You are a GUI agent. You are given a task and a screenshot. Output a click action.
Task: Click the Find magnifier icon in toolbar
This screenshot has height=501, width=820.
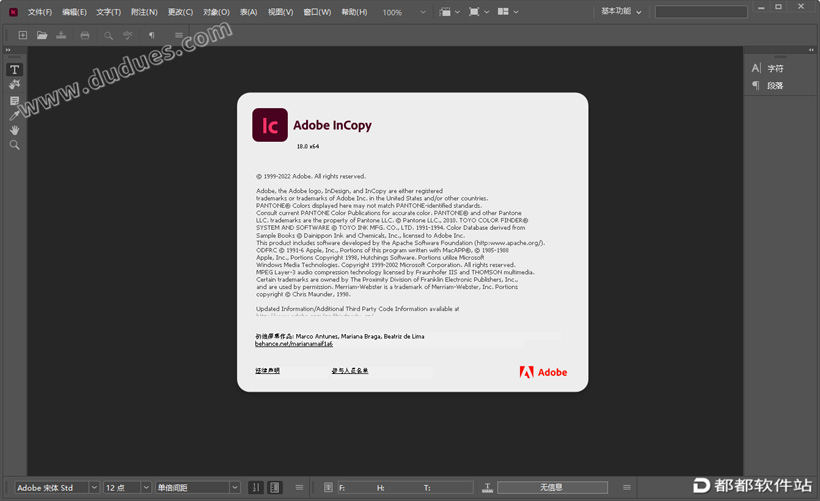pos(108,35)
